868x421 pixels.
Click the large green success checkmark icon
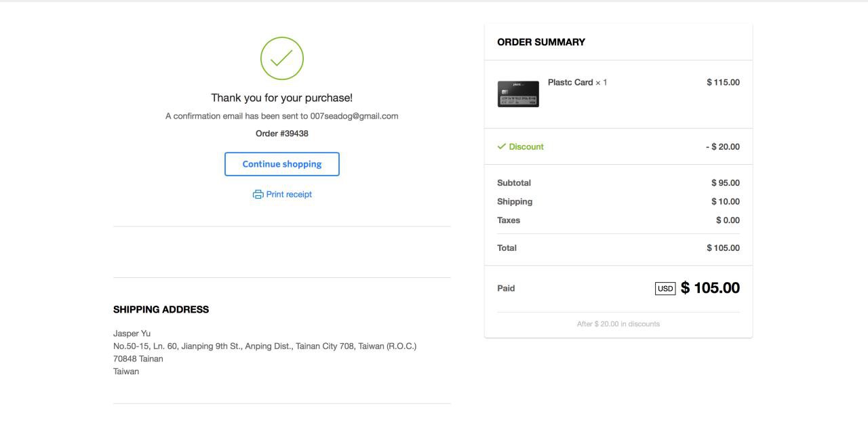tap(281, 58)
